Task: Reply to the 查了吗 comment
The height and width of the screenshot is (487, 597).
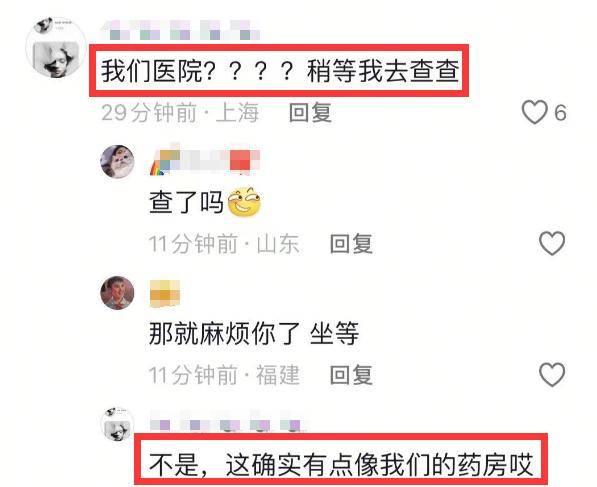Action: tap(351, 244)
